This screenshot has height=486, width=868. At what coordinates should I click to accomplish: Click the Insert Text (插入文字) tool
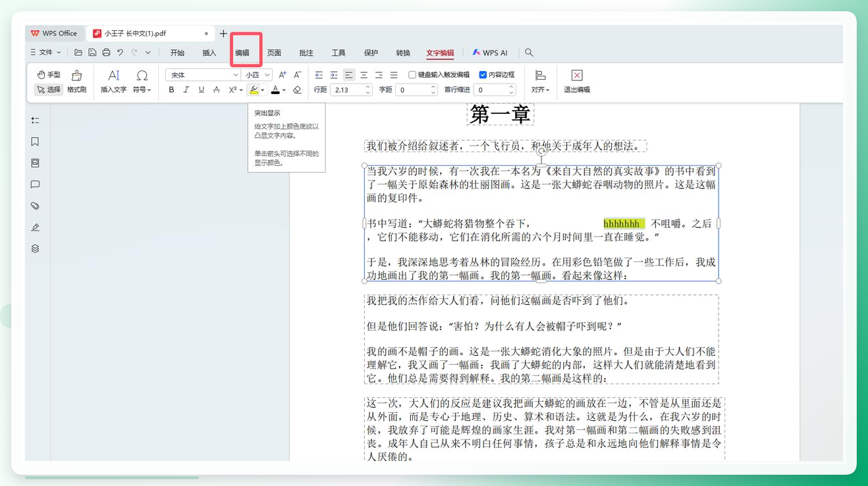coord(113,82)
